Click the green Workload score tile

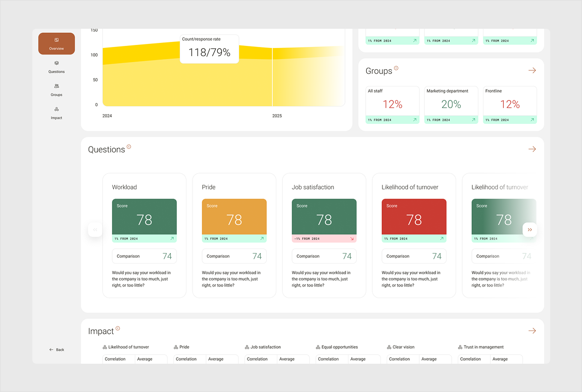(x=144, y=217)
